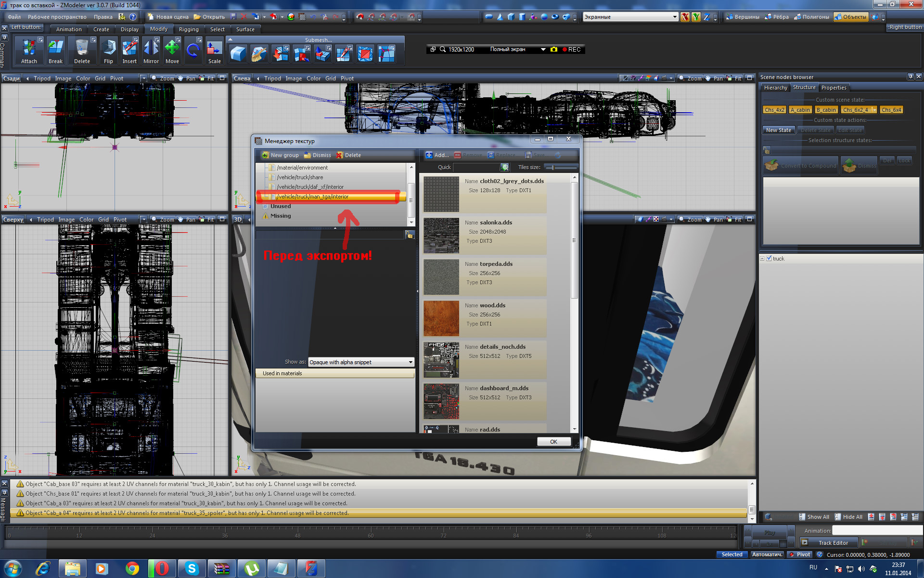Uncheck the truck node visibility checkbox
Image resolution: width=924 pixels, height=578 pixels.
(769, 259)
